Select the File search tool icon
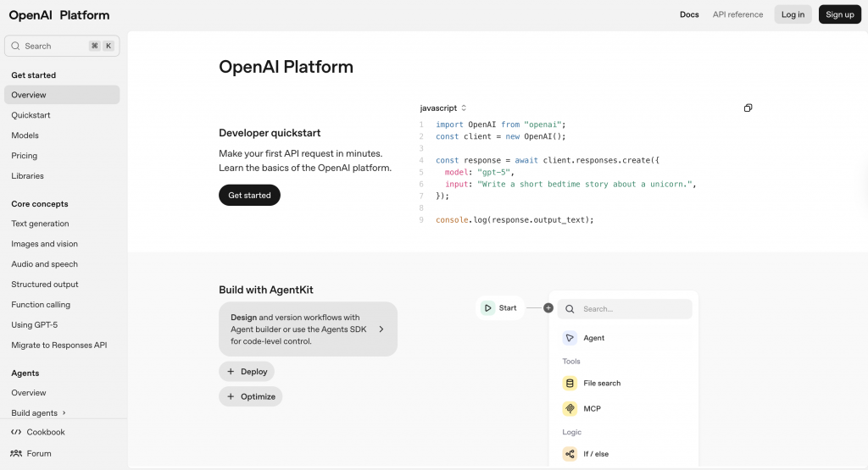This screenshot has height=470, width=868. coord(570,383)
